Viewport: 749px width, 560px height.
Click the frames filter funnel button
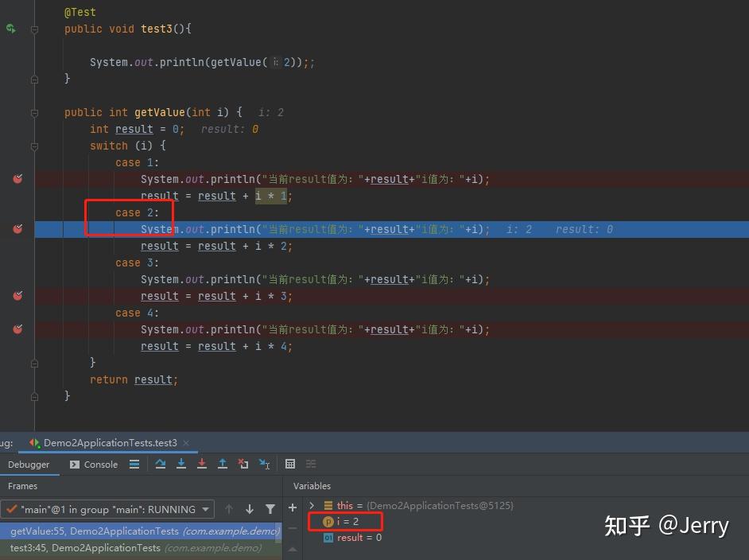[x=271, y=509]
